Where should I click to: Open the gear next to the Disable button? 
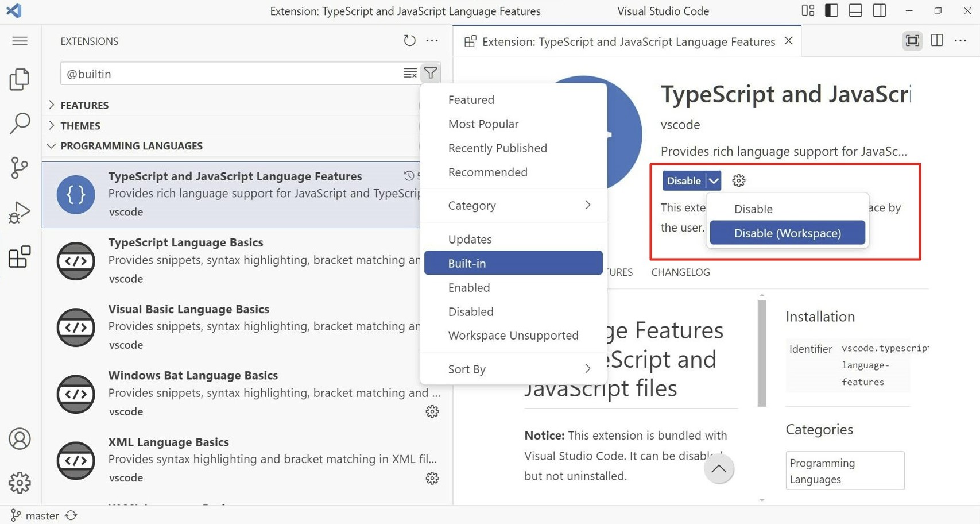[739, 181]
